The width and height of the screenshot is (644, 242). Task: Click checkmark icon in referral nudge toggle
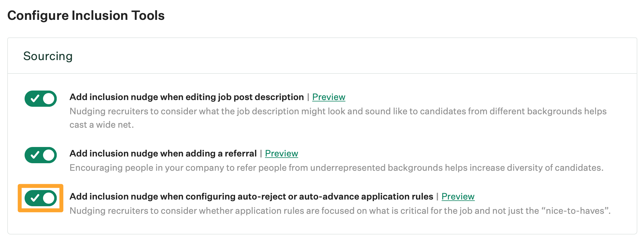coord(35,155)
